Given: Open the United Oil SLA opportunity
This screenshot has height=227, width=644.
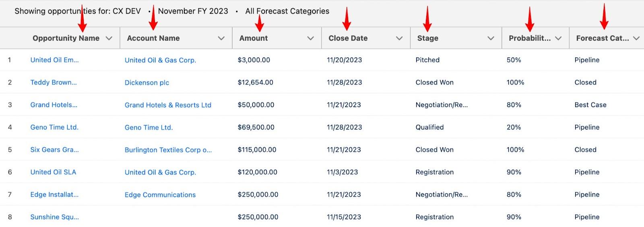Looking at the screenshot, I should (53, 172).
